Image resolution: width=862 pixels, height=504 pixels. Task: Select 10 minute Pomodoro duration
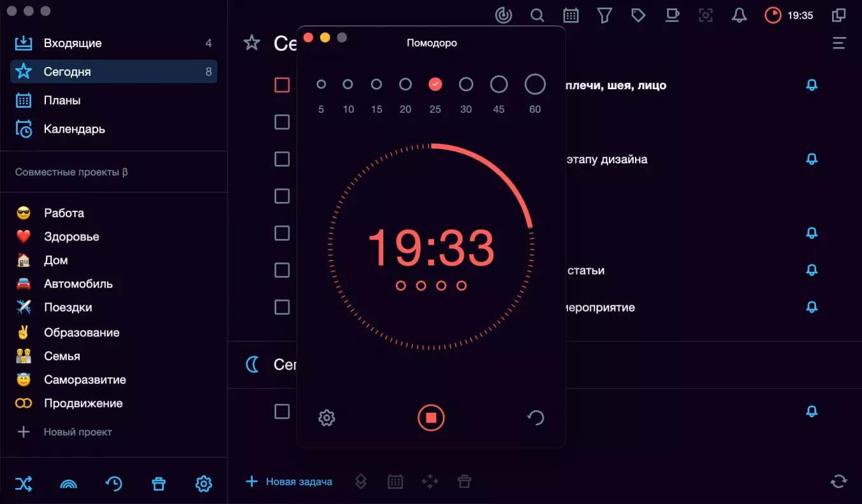[x=348, y=84]
